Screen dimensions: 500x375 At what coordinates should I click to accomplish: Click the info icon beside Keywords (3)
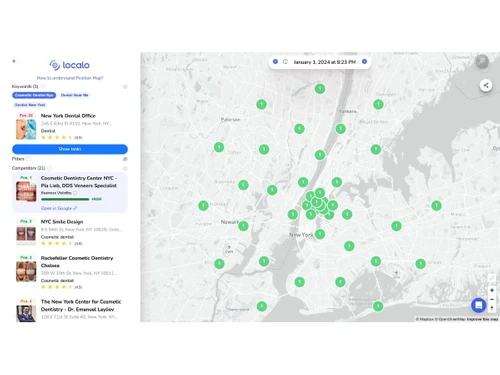click(43, 87)
